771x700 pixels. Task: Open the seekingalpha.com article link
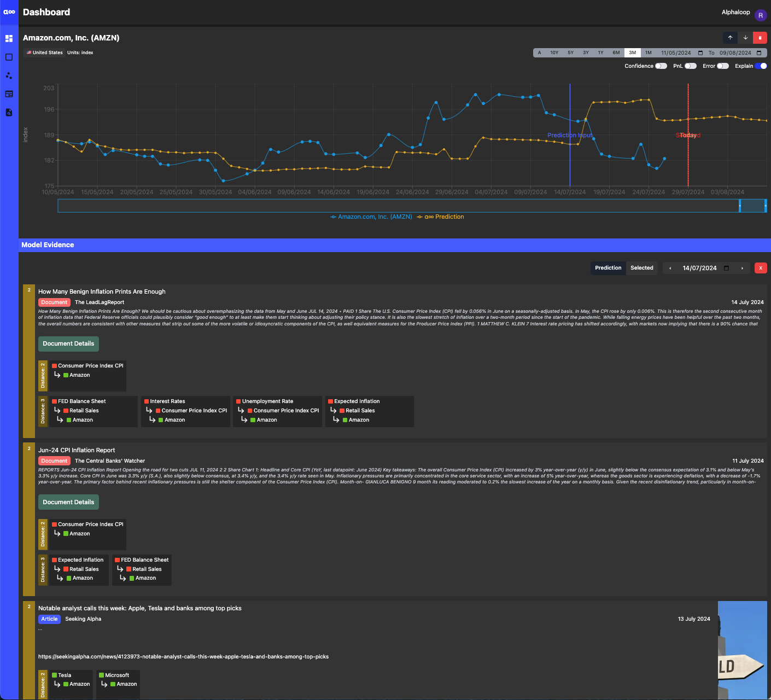tap(183, 657)
